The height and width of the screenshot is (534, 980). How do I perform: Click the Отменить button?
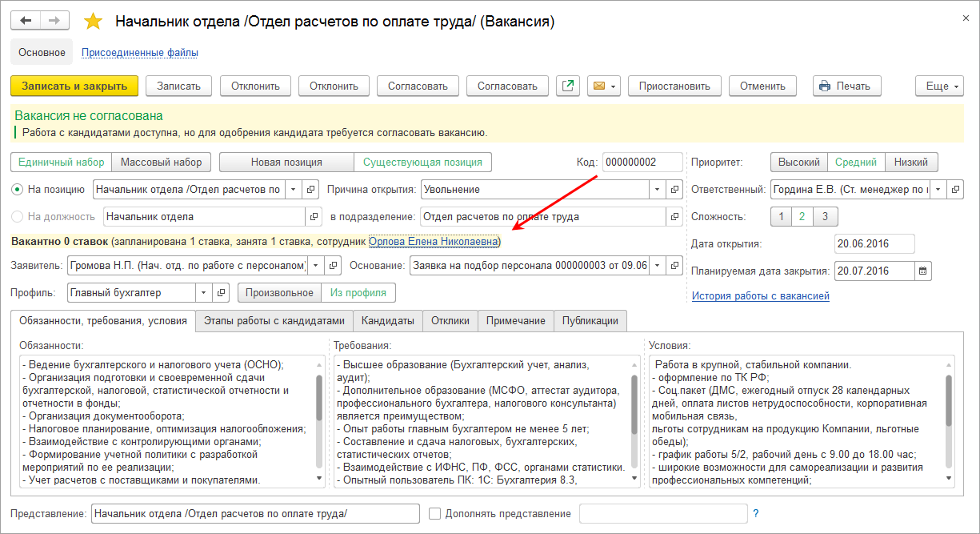(x=762, y=86)
